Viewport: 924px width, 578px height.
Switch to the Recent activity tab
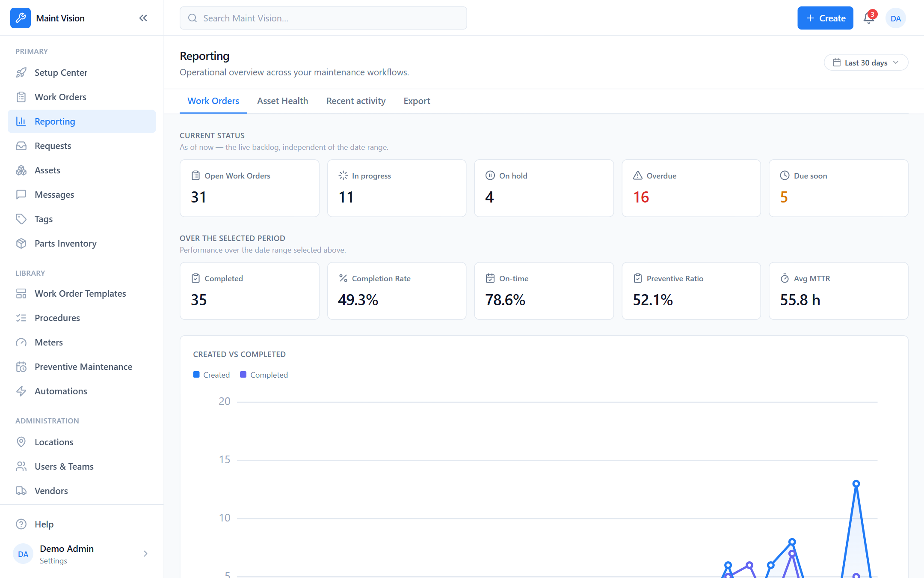coord(356,101)
